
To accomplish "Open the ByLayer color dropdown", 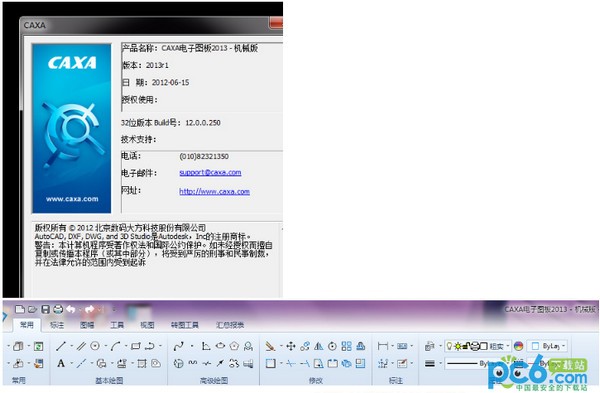I will pos(548,346).
